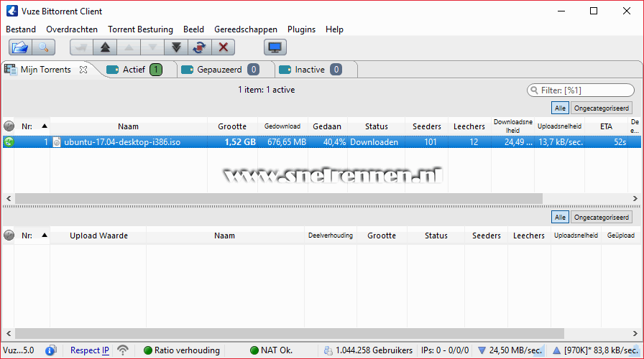Viewport: 644px width, 359px height.
Task: Click the green NAT Ok. indicator
Action: [x=254, y=350]
